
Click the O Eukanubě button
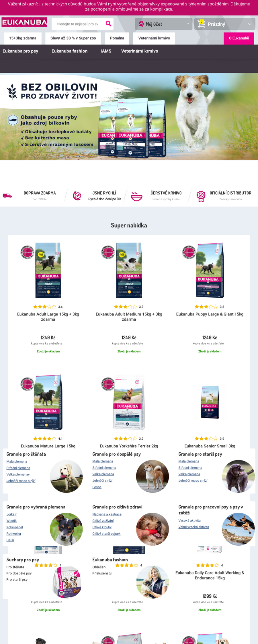coord(239,38)
